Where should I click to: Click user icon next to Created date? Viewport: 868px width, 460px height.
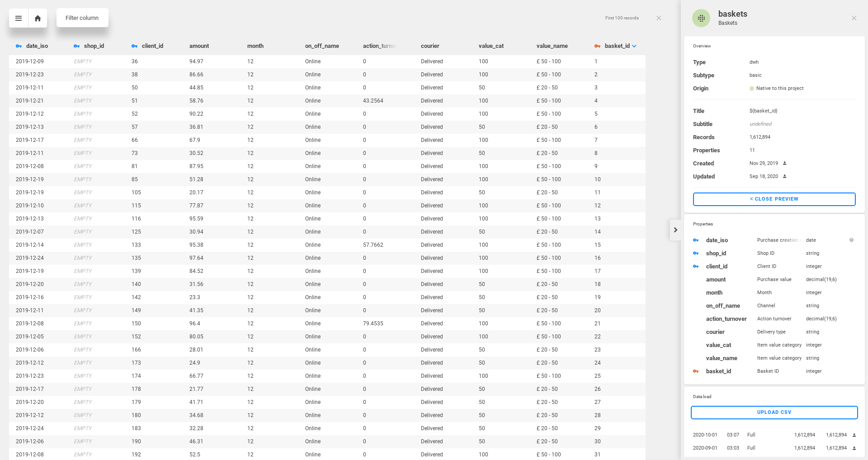(x=785, y=163)
